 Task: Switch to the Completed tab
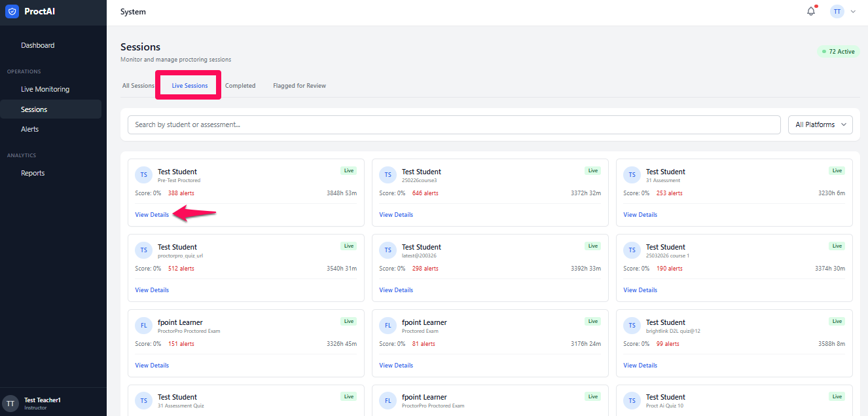click(x=240, y=86)
